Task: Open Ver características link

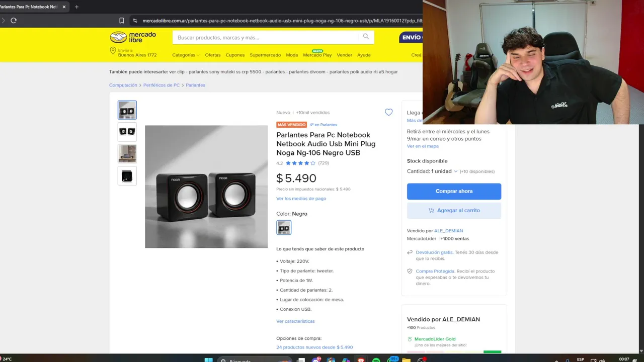Action: [295, 321]
